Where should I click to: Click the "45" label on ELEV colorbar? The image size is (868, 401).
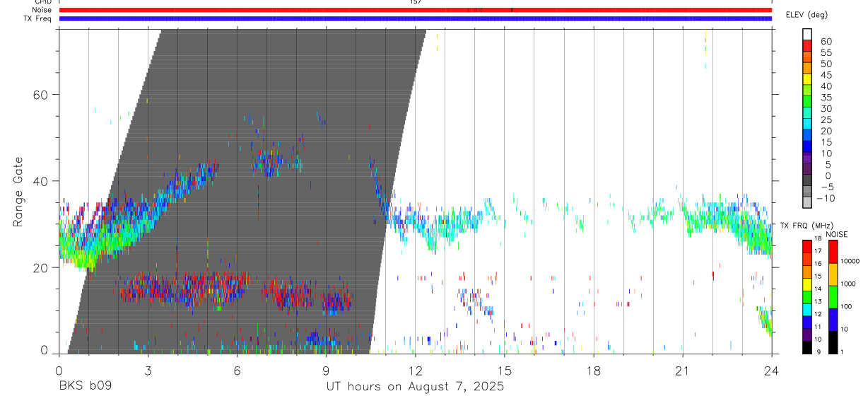click(x=826, y=76)
